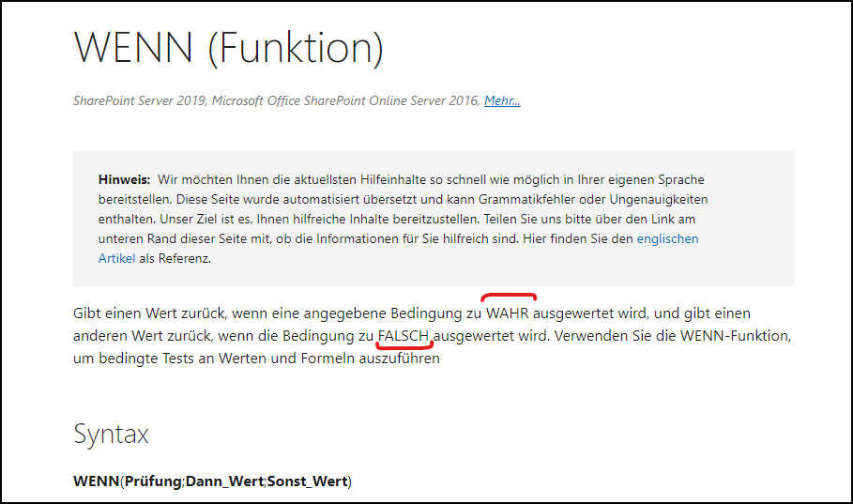Click the "englischen" link in notice
The height and width of the screenshot is (504, 853).
click(667, 238)
